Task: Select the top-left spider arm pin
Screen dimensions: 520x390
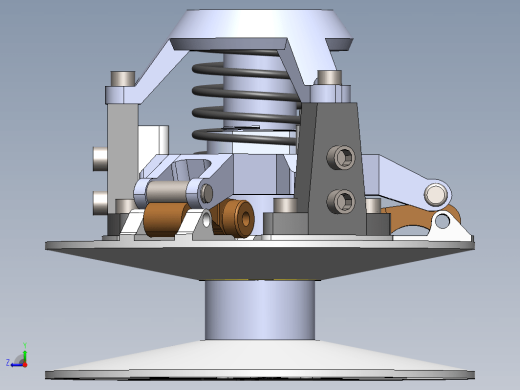Action: click(123, 79)
